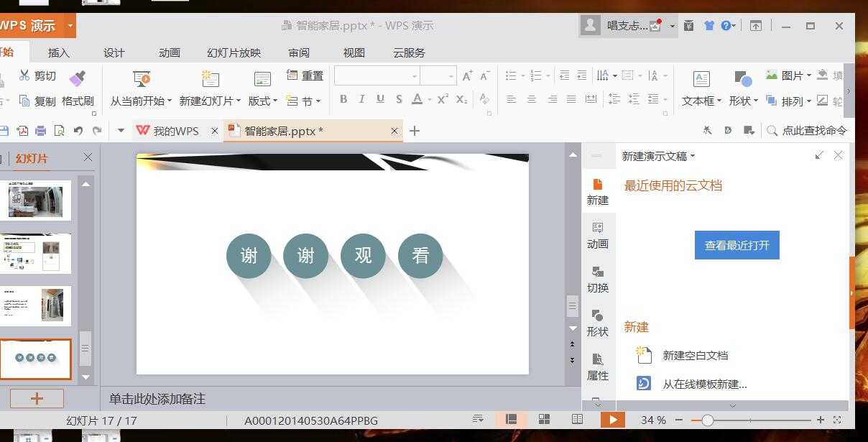Image resolution: width=868 pixels, height=442 pixels.
Task: Open the font name combo box
Action: coord(377,75)
